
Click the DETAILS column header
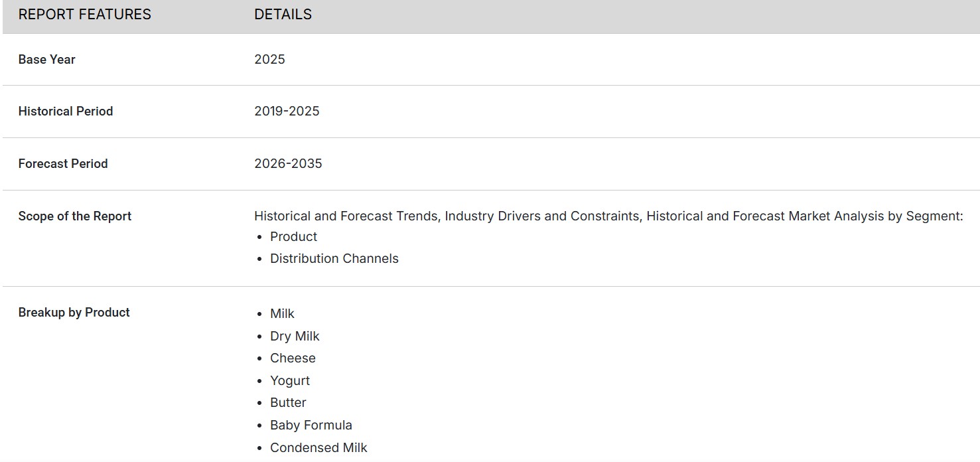(283, 15)
